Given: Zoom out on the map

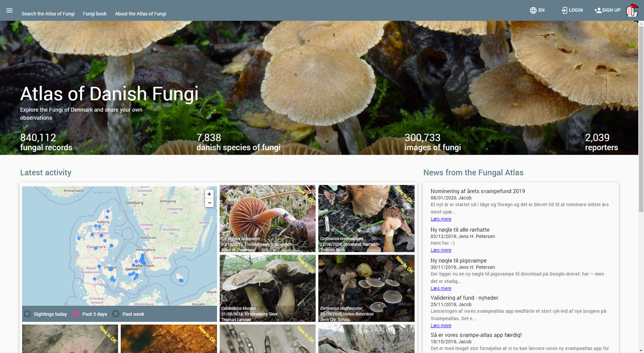Looking at the screenshot, I should 209,203.
